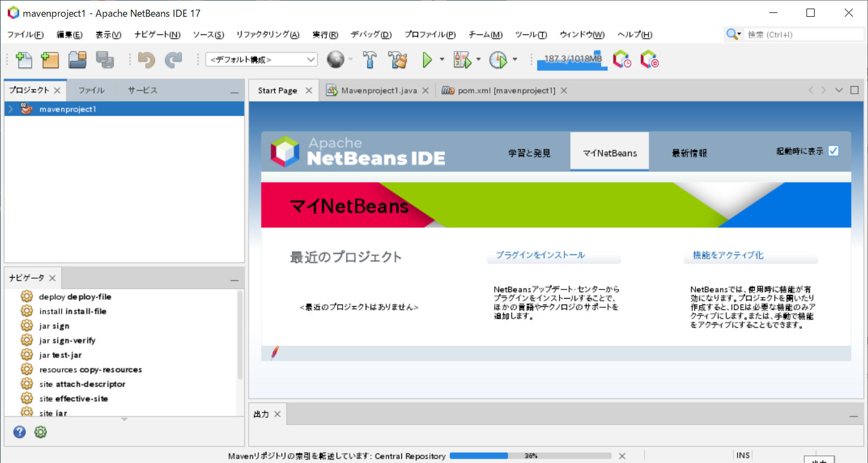Click the Save All toolbar icon
Viewport: 868px width, 463px height.
[105, 60]
